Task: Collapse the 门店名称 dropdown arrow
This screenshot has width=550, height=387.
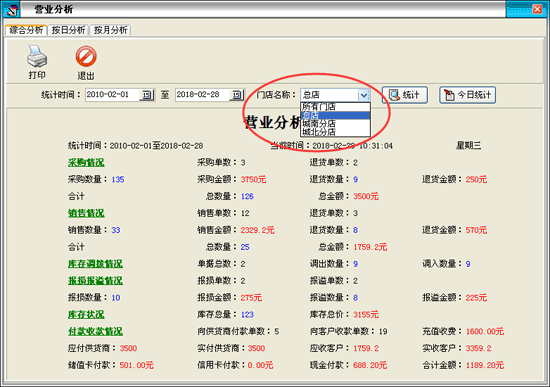Action: [x=364, y=95]
